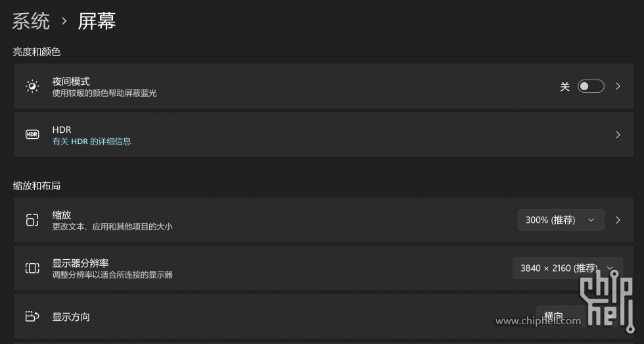Click the display resolution icon
The image size is (644, 344).
point(32,268)
